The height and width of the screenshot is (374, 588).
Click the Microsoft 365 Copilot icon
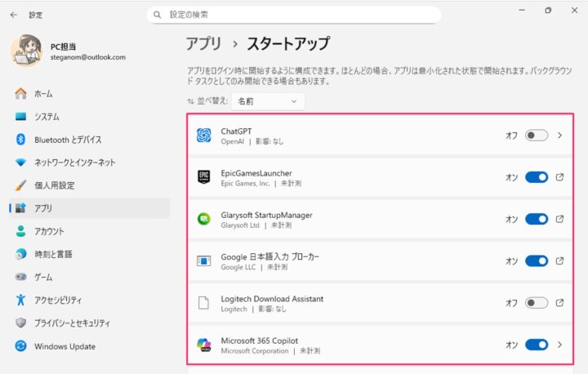pos(204,345)
